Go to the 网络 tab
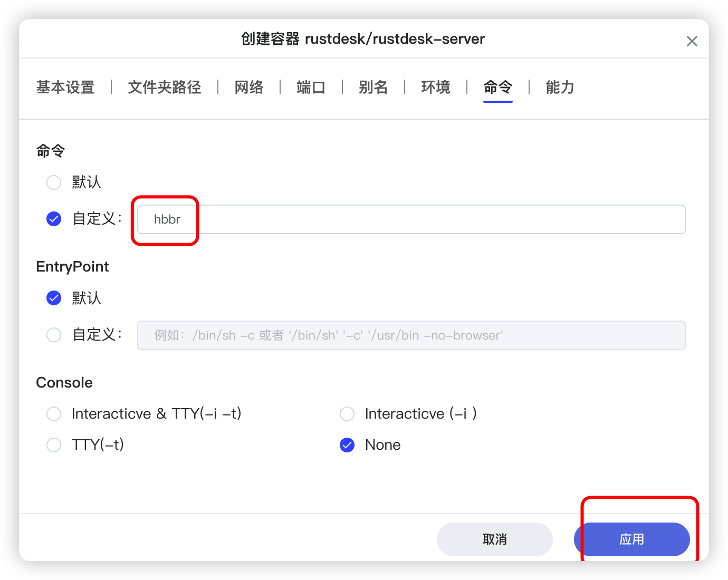This screenshot has height=580, width=728. tap(249, 87)
